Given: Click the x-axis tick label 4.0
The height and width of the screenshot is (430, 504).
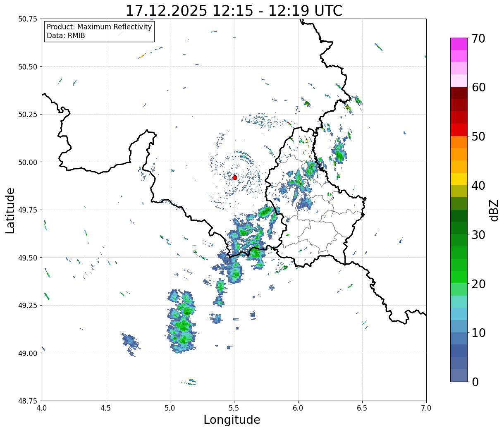Looking at the screenshot, I should pos(42,408).
